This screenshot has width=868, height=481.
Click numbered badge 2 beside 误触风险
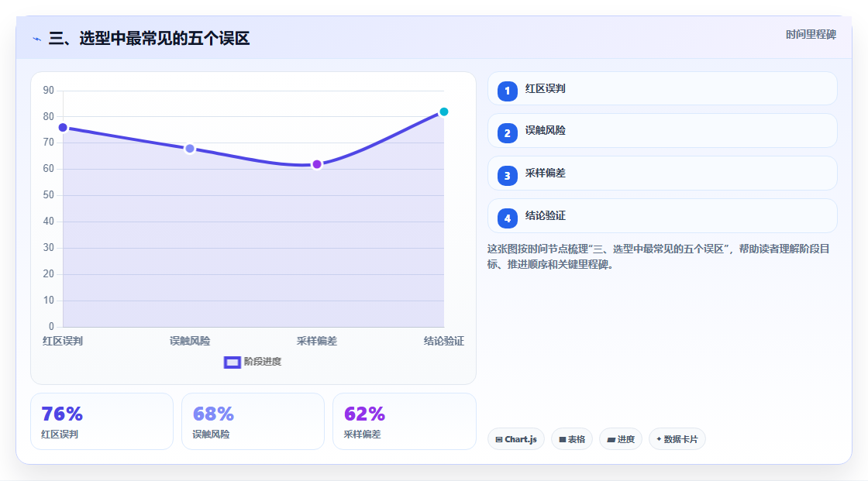507,133
